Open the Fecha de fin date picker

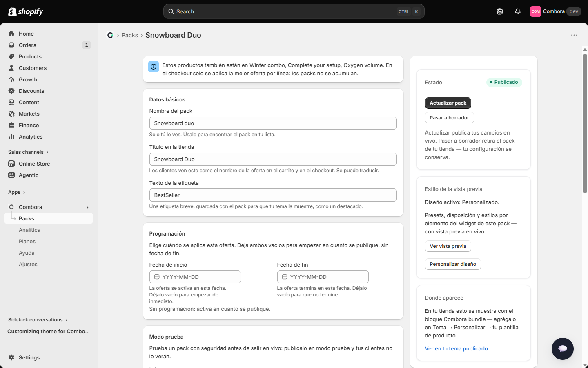(x=323, y=277)
